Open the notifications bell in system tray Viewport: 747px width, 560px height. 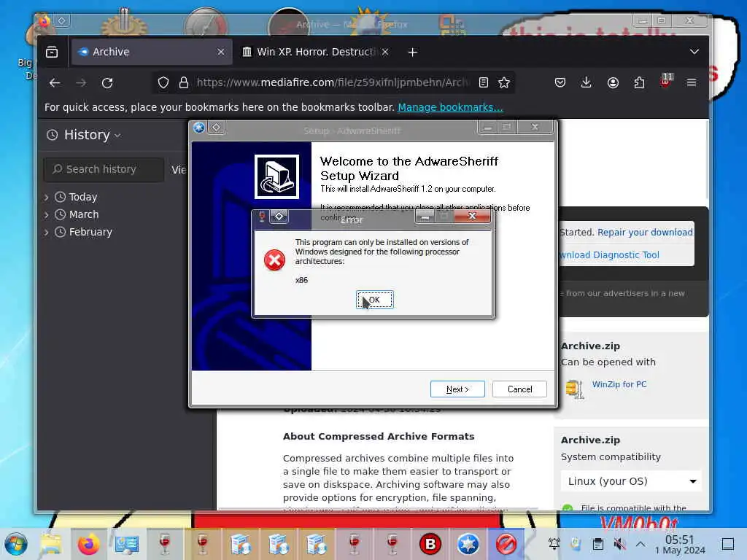554,544
